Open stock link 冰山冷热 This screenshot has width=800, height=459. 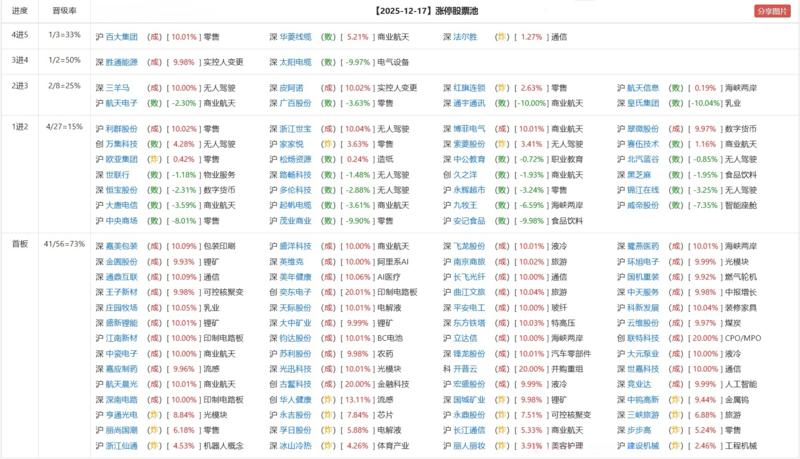(295, 446)
